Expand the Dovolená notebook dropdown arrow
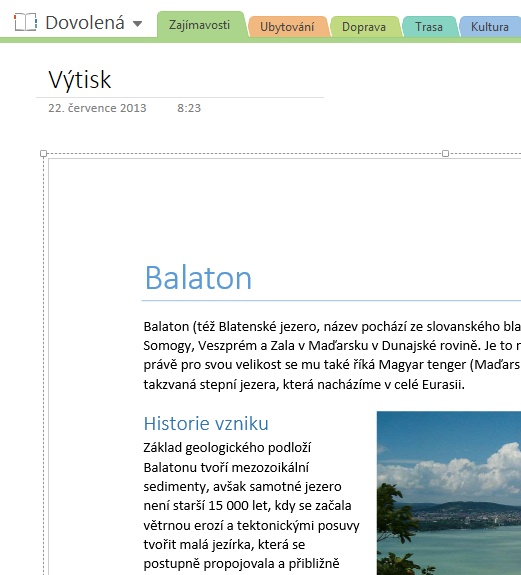521x575 pixels. [137, 24]
